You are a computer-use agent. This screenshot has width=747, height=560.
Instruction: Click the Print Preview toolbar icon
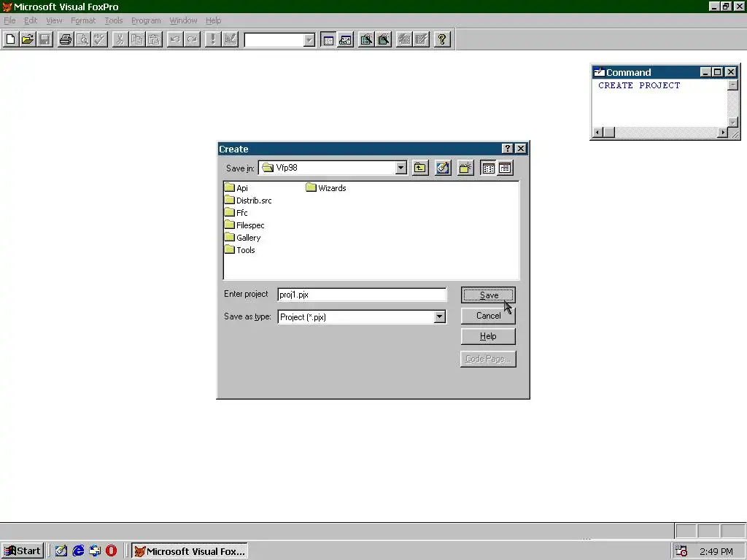[x=82, y=39]
